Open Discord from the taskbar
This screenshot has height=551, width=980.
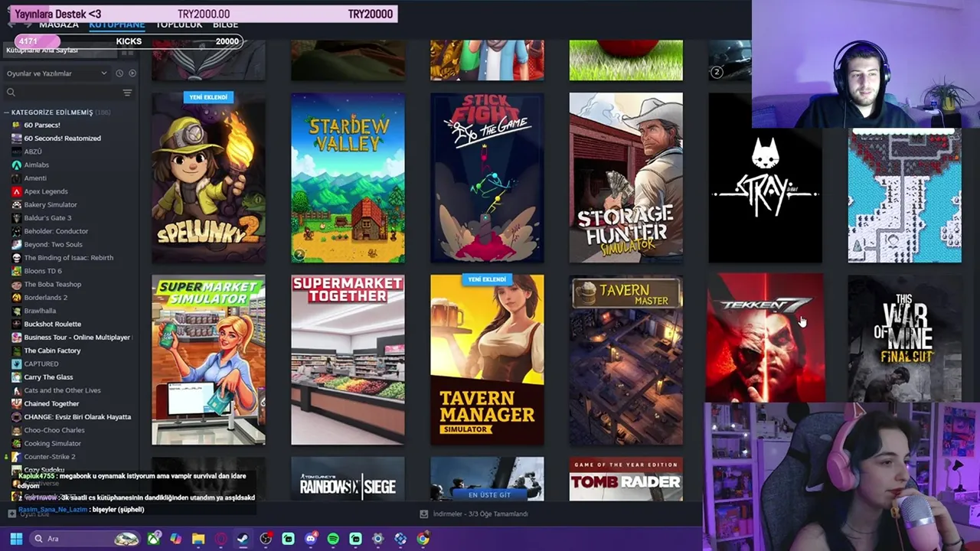(x=311, y=539)
